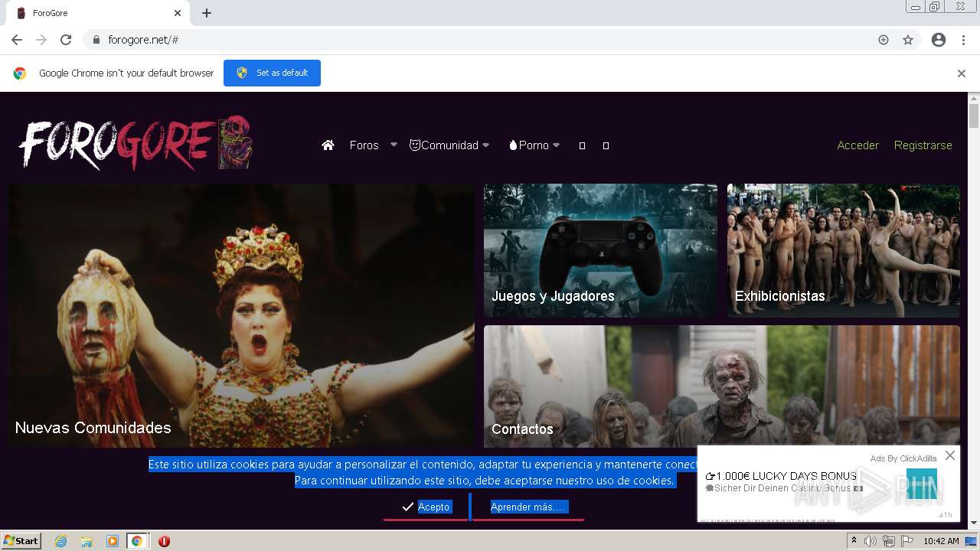Open the Foros menu item
Viewport: 980px width, 551px height.
364,145
